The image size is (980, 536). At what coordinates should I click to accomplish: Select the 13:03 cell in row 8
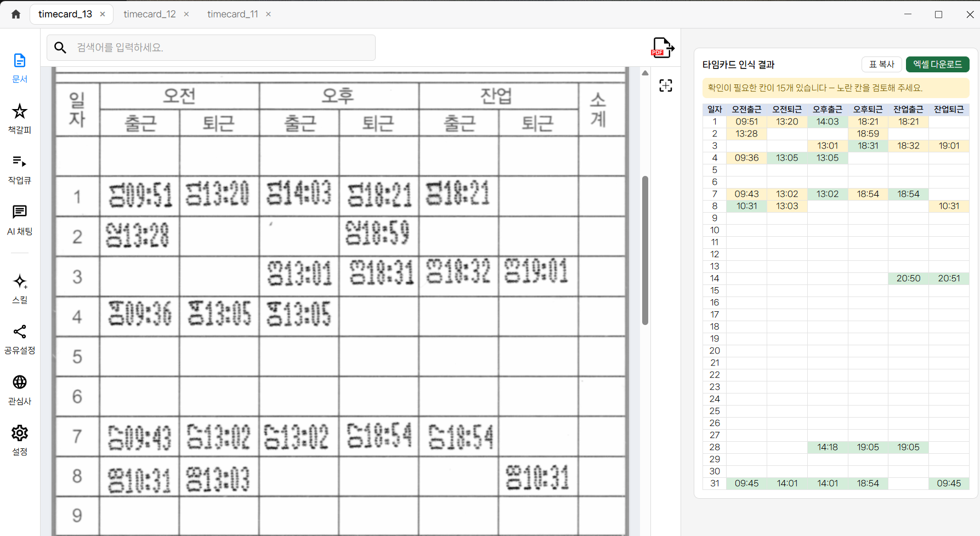point(787,206)
